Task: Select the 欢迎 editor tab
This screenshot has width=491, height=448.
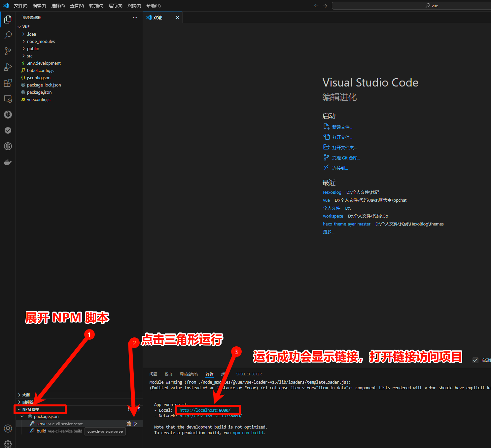Action: (x=163, y=17)
